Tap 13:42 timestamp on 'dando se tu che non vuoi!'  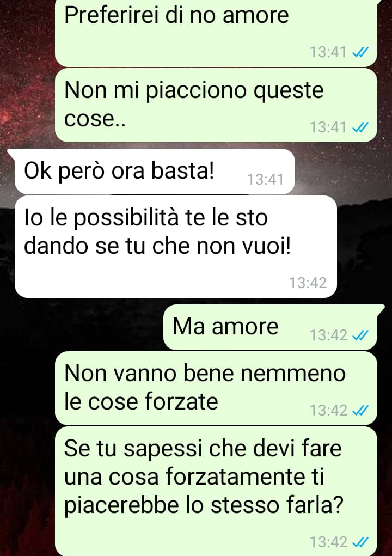coord(308,283)
